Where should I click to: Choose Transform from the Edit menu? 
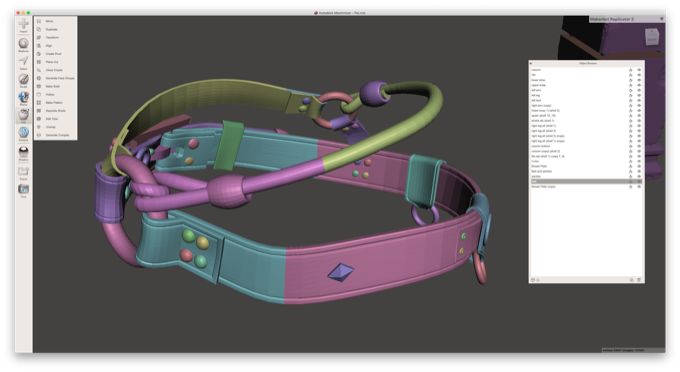tap(52, 37)
